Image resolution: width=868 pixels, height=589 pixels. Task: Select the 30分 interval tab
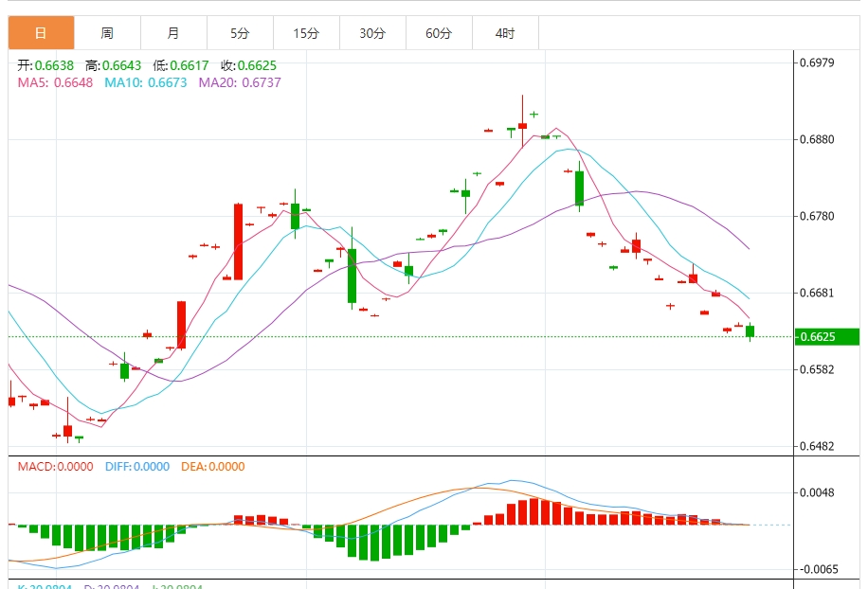[x=372, y=33]
